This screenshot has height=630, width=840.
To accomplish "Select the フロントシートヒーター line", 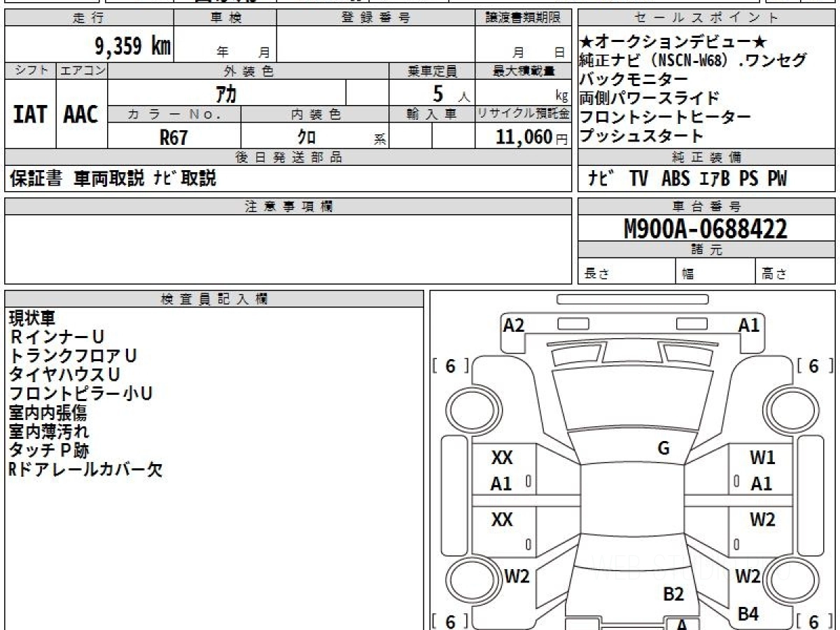I will click(x=666, y=117).
